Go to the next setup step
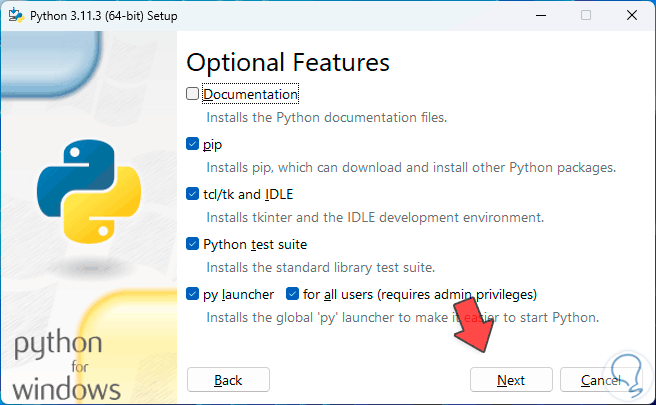 511,380
